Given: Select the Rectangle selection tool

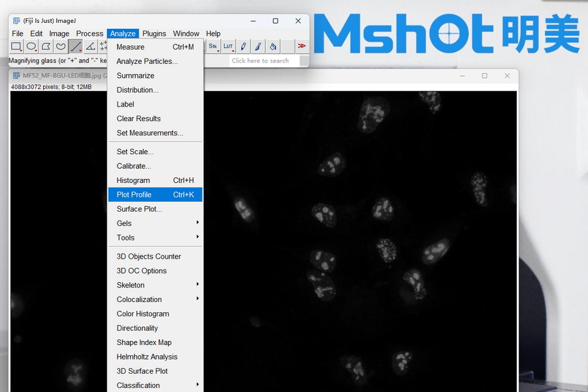Looking at the screenshot, I should click(16, 46).
